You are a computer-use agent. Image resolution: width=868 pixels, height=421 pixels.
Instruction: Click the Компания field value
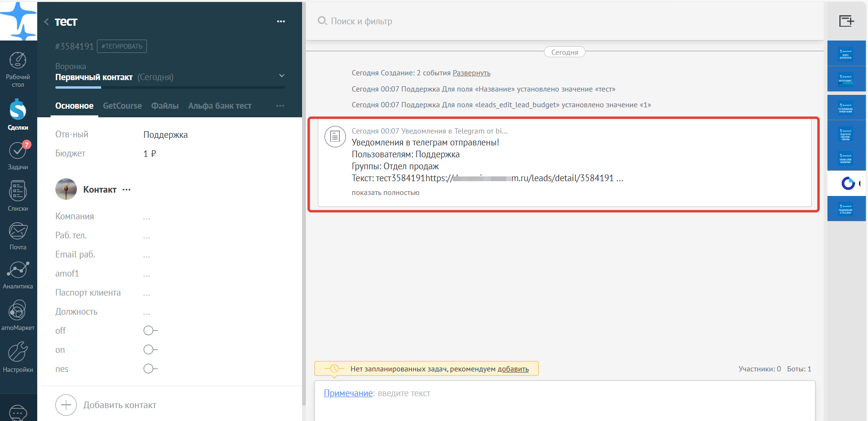146,217
